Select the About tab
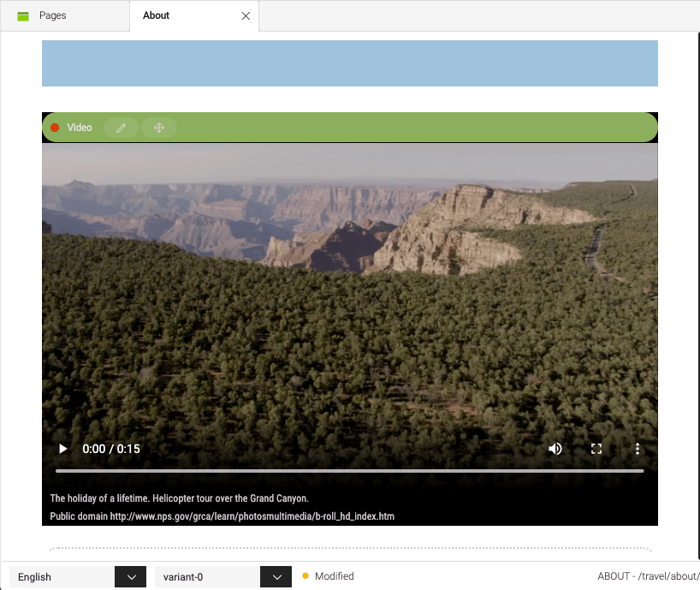This screenshot has height=590, width=700. (156, 15)
